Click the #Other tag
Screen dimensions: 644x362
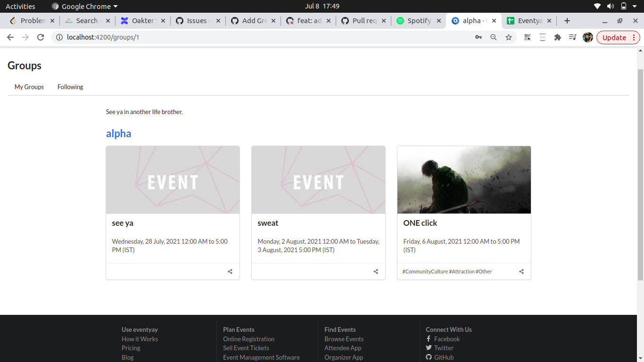point(484,271)
